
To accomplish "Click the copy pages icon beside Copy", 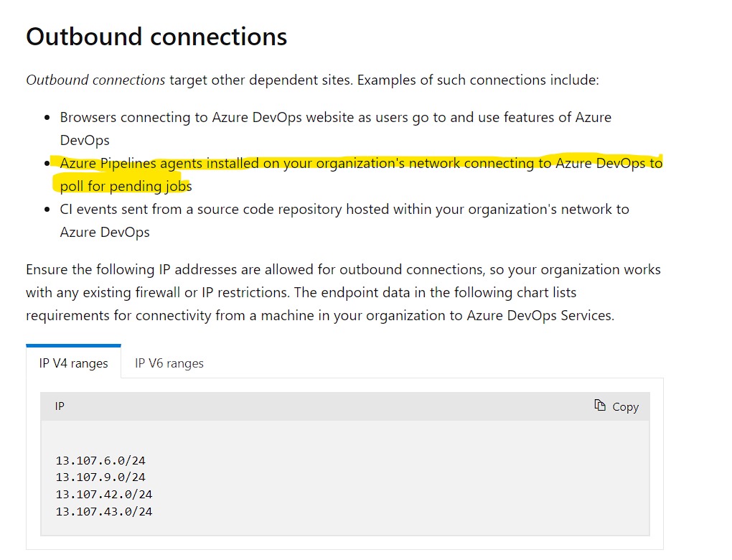I will pyautogui.click(x=600, y=405).
